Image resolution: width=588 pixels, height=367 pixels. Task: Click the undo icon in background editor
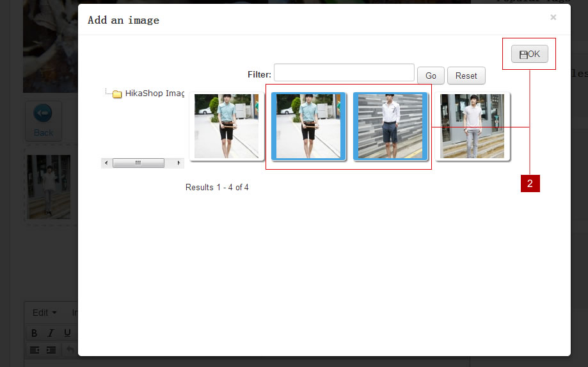[70, 350]
